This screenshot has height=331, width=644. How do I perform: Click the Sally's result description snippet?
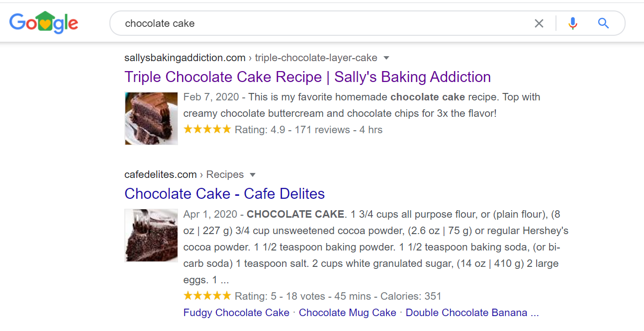click(x=362, y=105)
